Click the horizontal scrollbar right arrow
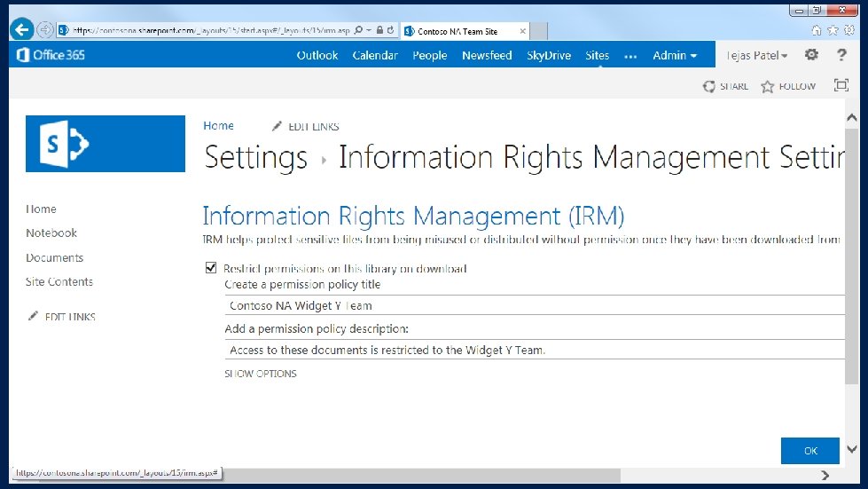This screenshot has height=489, width=868. [825, 475]
